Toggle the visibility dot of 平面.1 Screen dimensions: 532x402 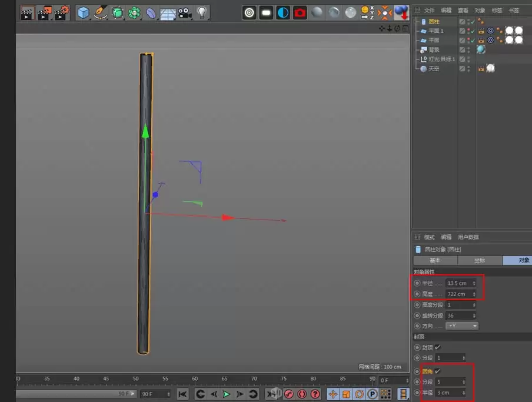pyautogui.click(x=468, y=30)
